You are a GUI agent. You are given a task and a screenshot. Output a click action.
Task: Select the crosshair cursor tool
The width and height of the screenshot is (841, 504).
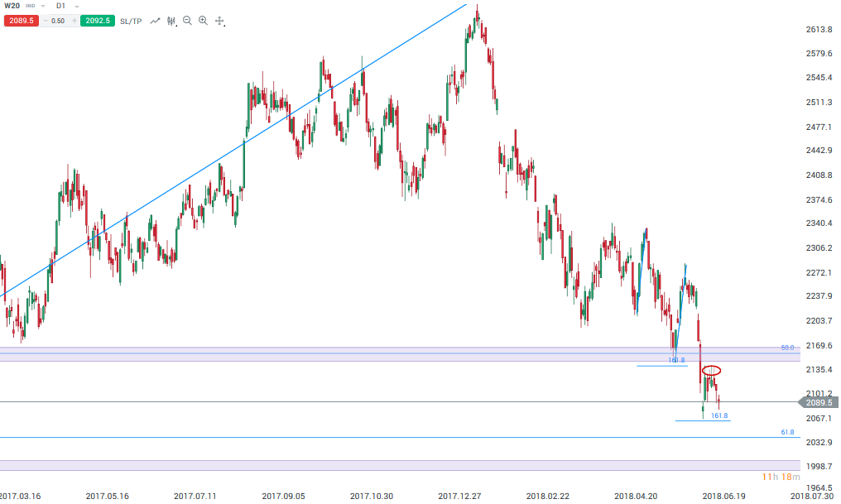coord(219,21)
